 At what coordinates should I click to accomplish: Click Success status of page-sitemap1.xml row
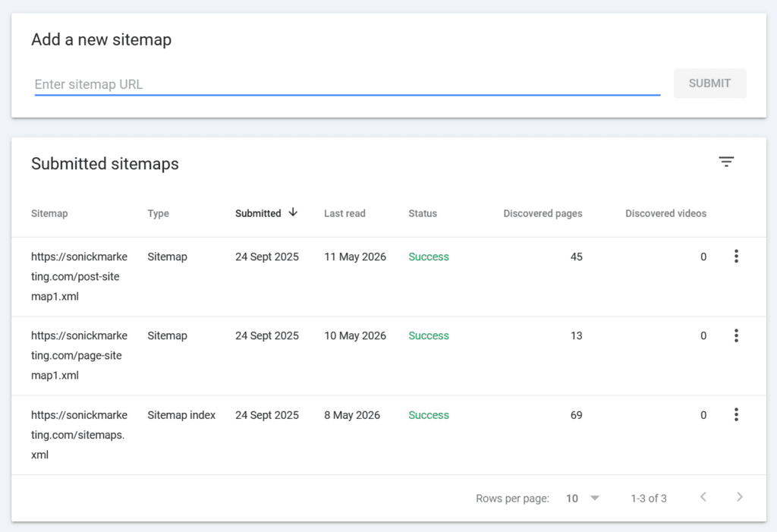tap(429, 335)
